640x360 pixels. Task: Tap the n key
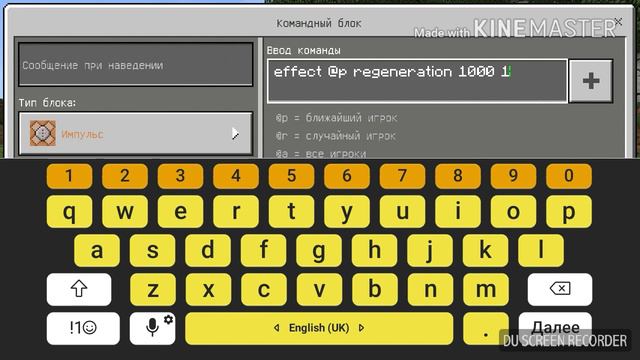[430, 289]
